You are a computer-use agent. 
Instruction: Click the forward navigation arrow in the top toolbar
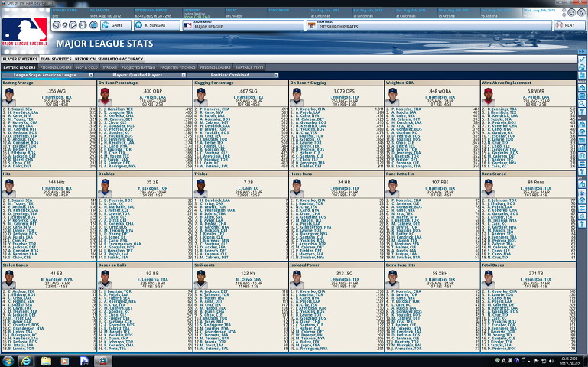pyautogui.click(x=73, y=25)
